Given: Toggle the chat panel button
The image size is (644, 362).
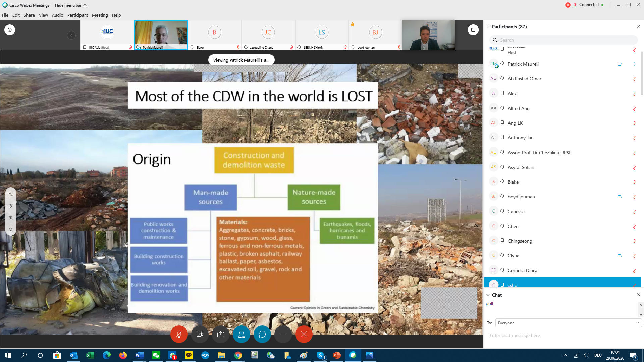Looking at the screenshot, I should 262,334.
